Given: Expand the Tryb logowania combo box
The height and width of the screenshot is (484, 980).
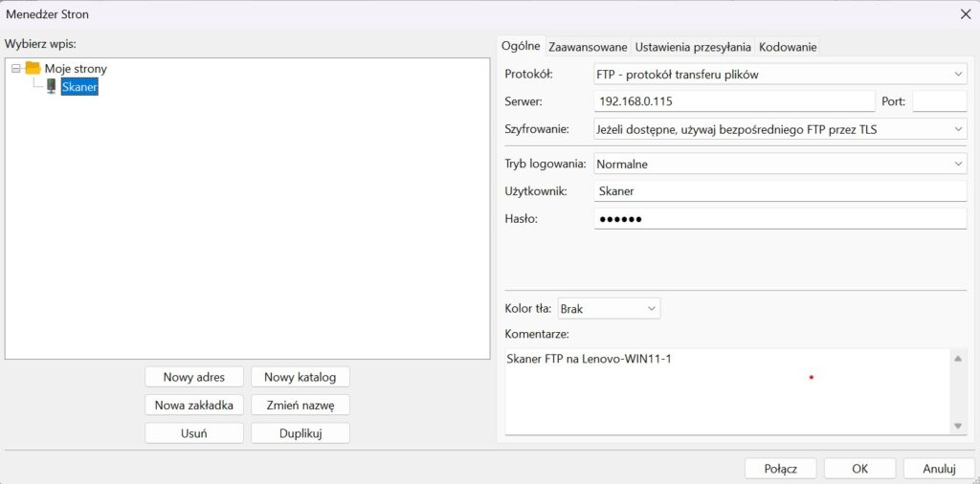Looking at the screenshot, I should pos(780,164).
